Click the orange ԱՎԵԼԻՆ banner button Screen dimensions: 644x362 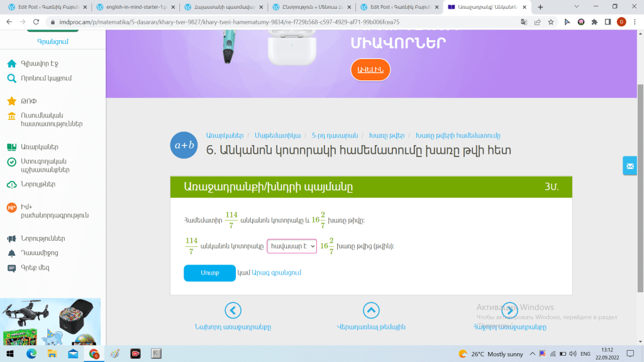370,70
